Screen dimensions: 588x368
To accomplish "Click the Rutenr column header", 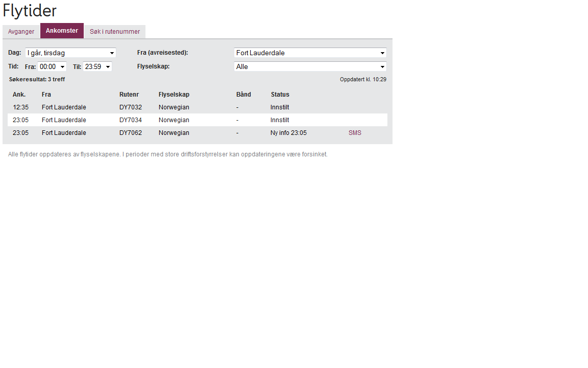I will [x=129, y=95].
